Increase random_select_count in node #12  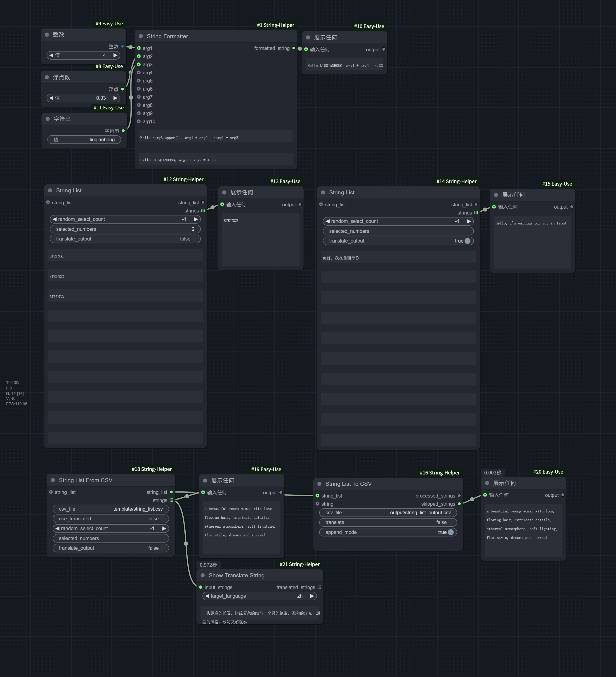point(196,219)
